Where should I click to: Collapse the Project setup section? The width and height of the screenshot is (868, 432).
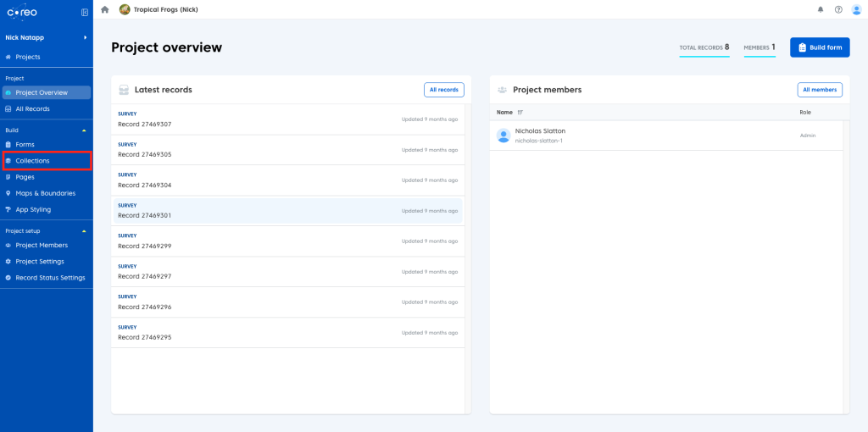pyautogui.click(x=83, y=230)
